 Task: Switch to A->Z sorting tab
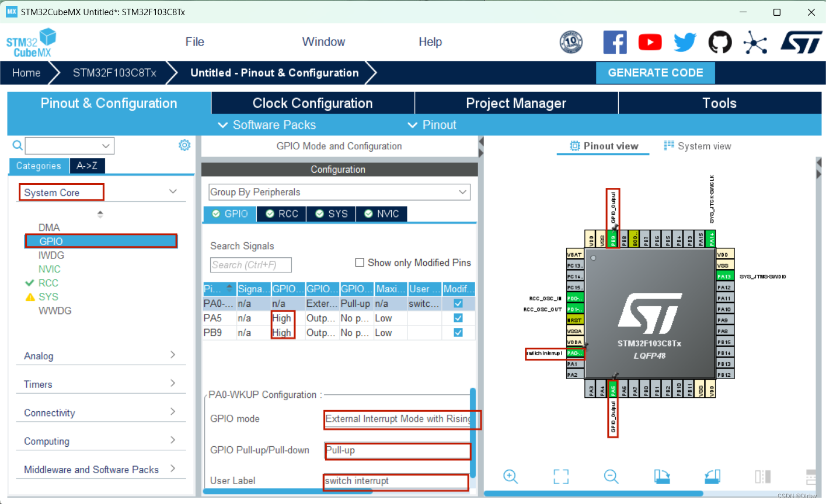tap(87, 166)
